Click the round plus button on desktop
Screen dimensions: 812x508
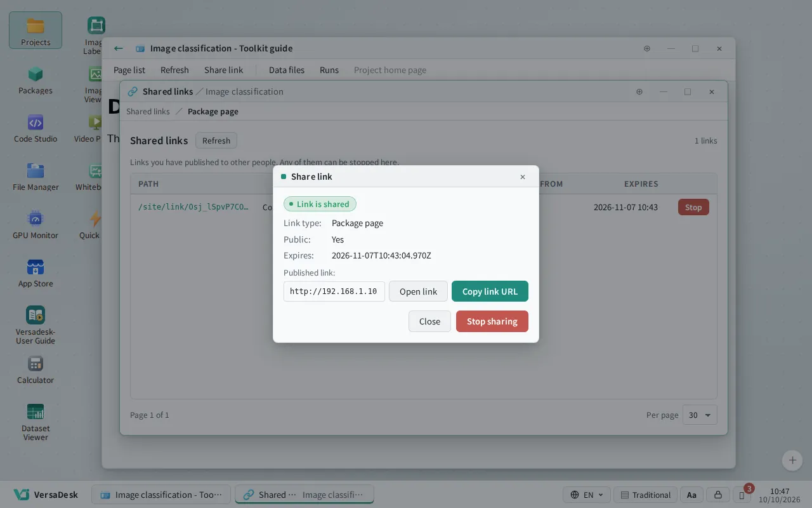pyautogui.click(x=792, y=460)
